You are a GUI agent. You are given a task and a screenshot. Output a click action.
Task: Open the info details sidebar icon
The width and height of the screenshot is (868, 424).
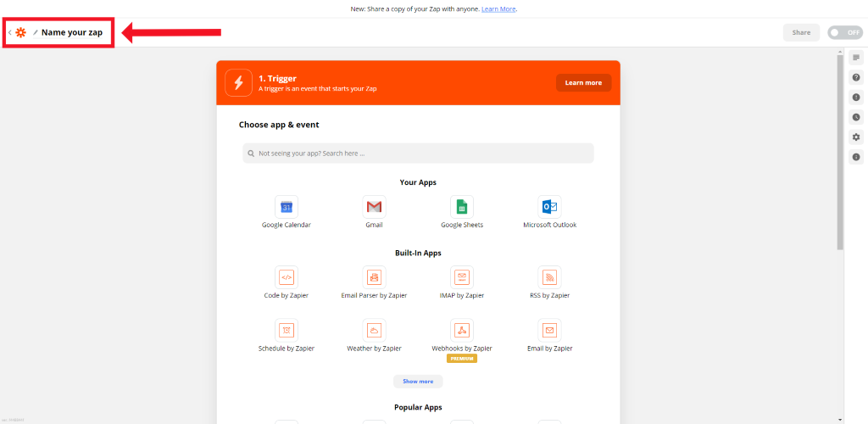coord(856,157)
